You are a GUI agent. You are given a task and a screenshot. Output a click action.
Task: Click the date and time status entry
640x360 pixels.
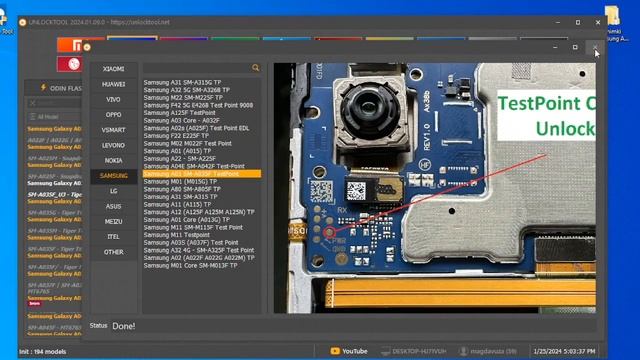564,351
